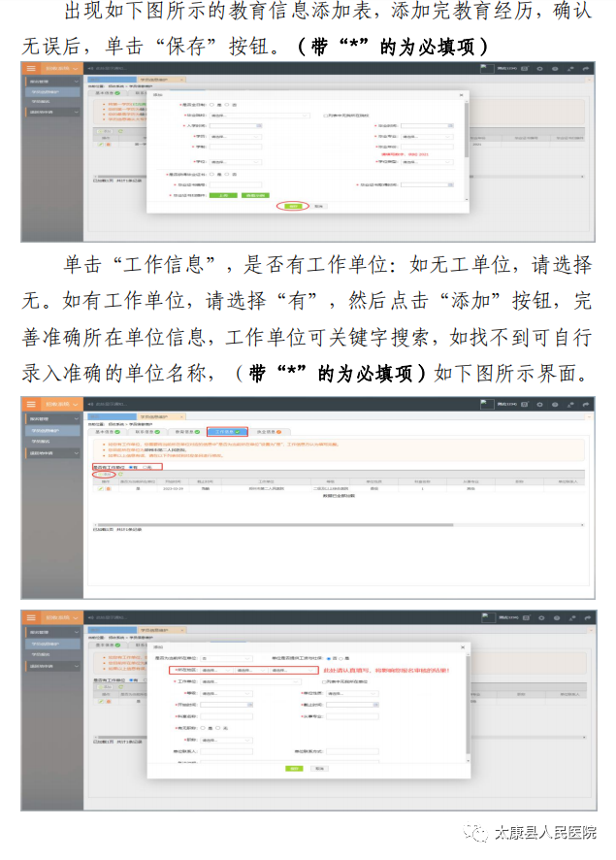Open 学历 dropdown in education dialog
616x860 pixels.
click(235, 136)
